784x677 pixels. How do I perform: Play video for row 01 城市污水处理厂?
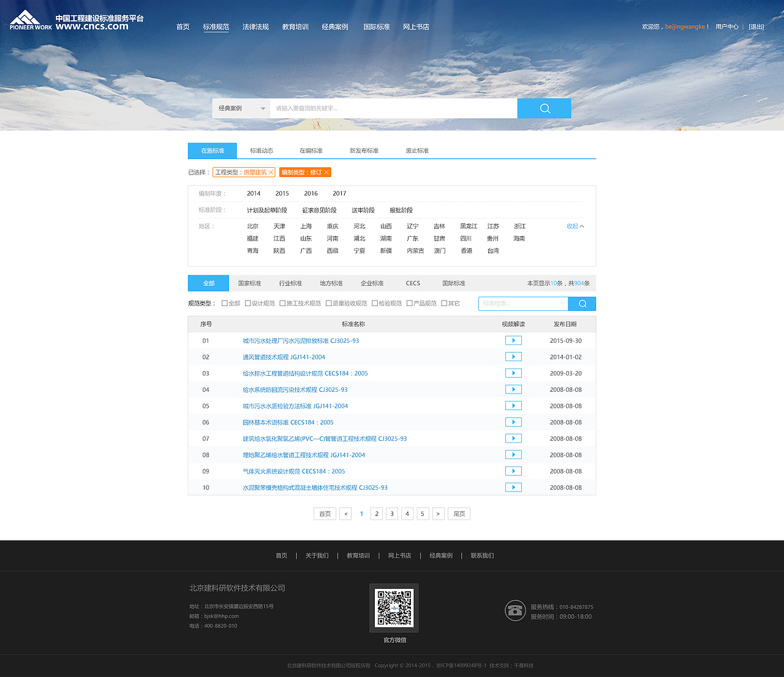coord(513,340)
